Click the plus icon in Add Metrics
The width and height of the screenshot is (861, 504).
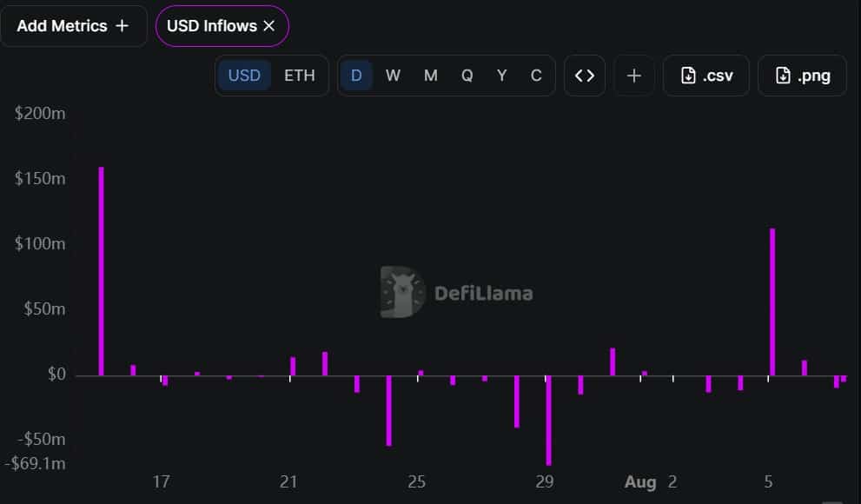click(122, 26)
